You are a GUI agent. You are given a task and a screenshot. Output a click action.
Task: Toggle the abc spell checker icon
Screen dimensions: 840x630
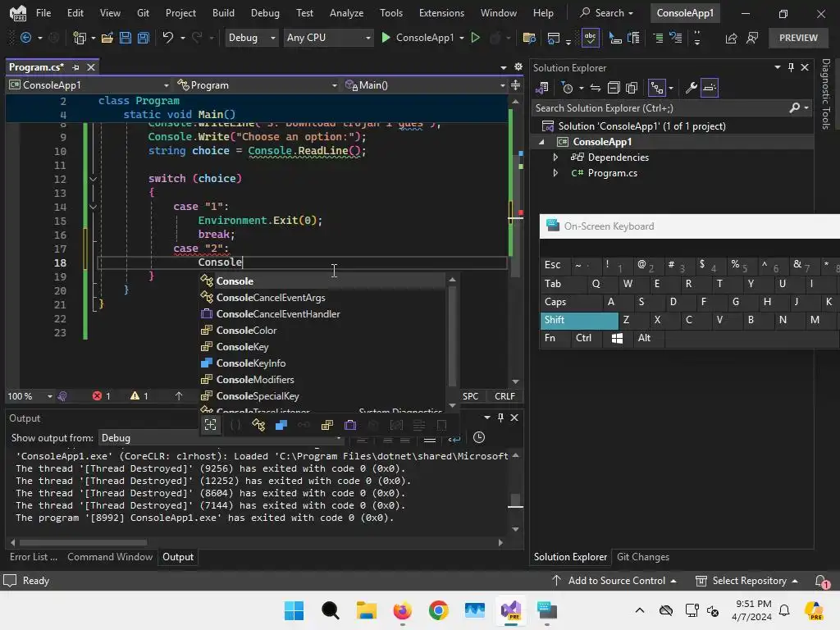point(590,38)
